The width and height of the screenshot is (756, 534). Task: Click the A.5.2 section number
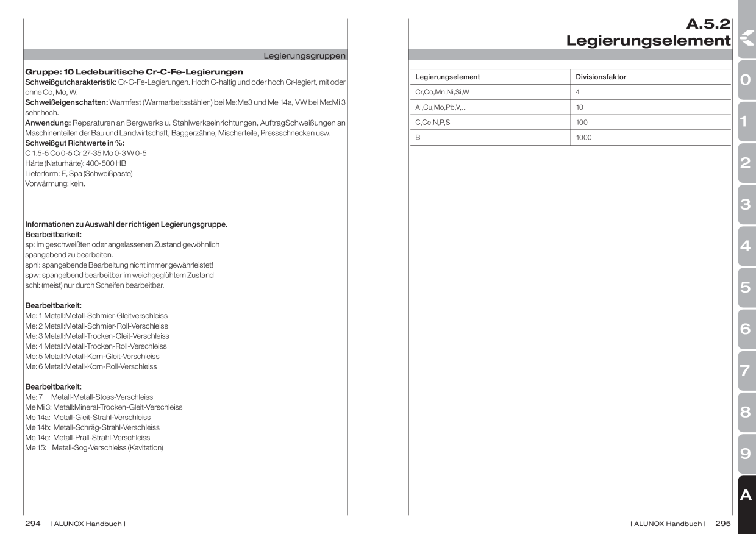[709, 24]
